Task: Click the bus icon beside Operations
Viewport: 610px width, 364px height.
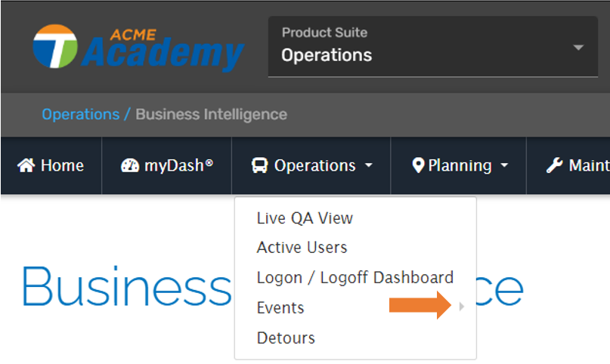Action: [x=259, y=165]
